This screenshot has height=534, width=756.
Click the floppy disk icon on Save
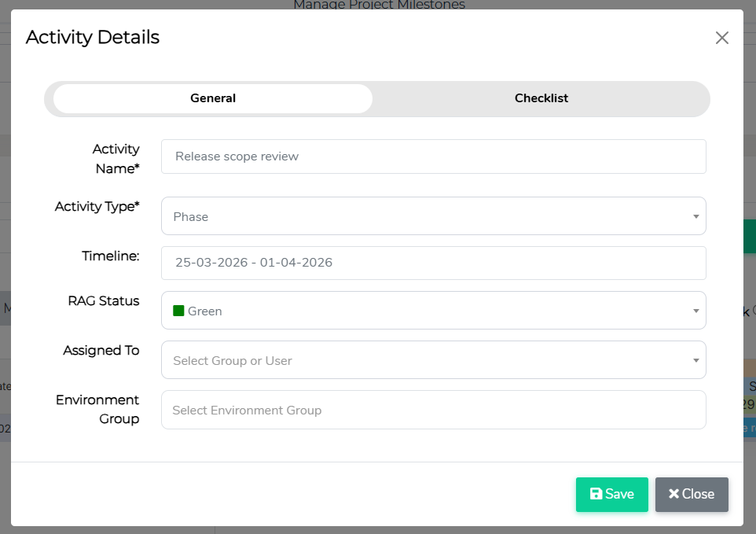click(x=596, y=494)
